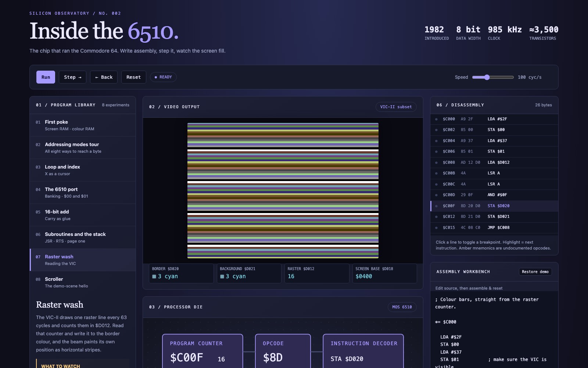Click the AND #$0F disassembly line
Viewport: 588px width, 368px height.
click(x=494, y=195)
